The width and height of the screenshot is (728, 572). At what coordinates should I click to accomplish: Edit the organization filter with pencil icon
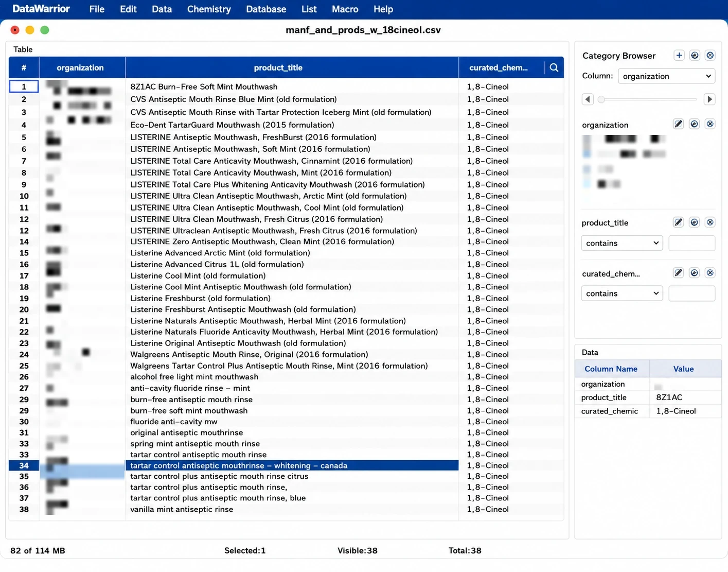click(x=679, y=124)
